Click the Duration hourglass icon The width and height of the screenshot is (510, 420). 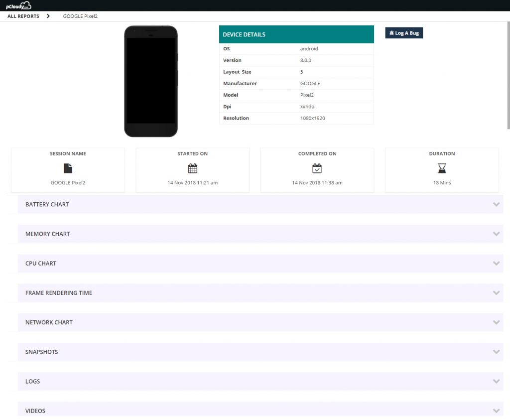click(442, 168)
